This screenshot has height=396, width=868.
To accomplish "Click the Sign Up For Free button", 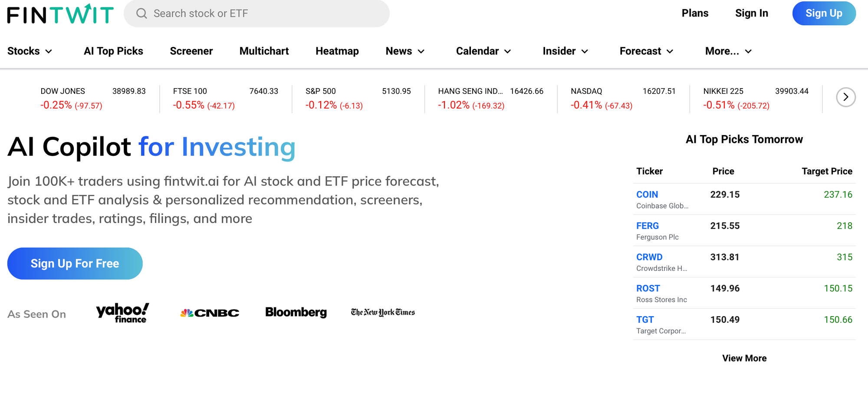I will [75, 264].
